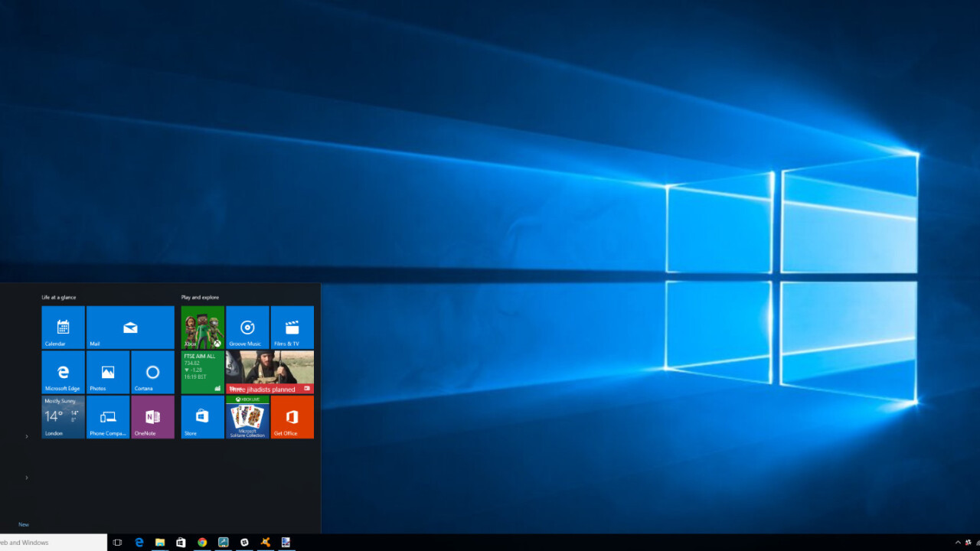Launch Google Chrome from the taskbar
Screen dimensions: 980x551
point(202,543)
